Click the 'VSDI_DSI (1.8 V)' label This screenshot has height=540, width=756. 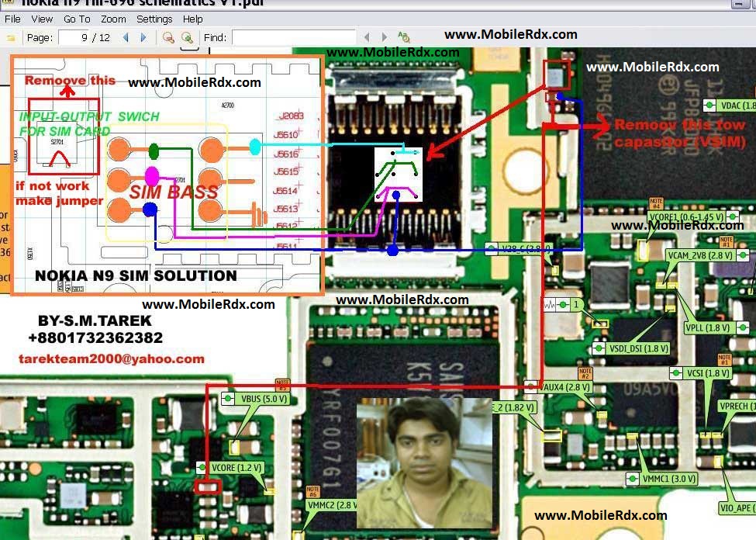638,348
